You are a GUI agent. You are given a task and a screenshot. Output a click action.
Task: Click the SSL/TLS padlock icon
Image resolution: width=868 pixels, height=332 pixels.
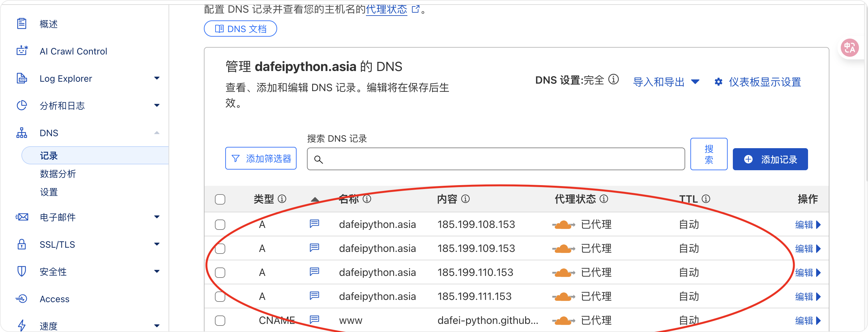22,244
